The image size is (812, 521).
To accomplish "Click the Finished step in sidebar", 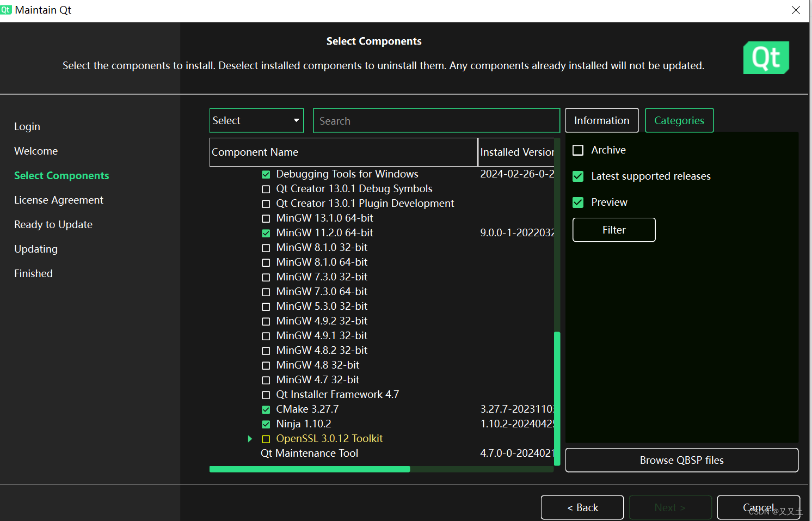I will point(33,273).
